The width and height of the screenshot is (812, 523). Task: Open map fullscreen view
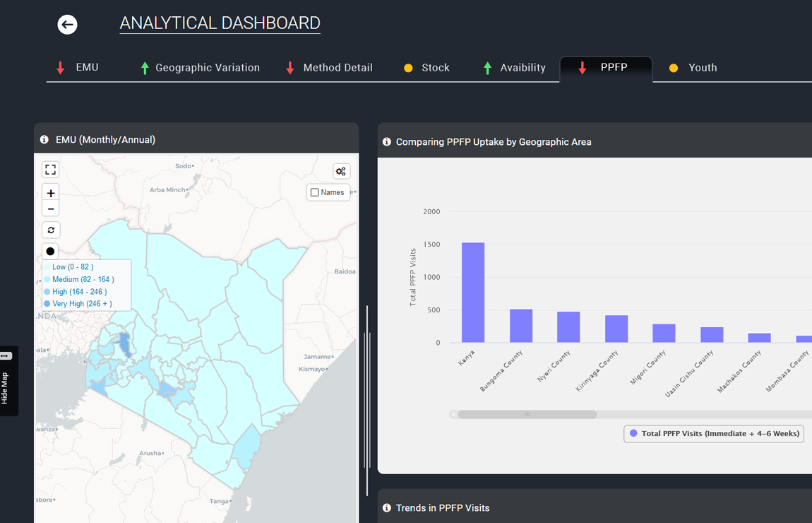(x=50, y=170)
